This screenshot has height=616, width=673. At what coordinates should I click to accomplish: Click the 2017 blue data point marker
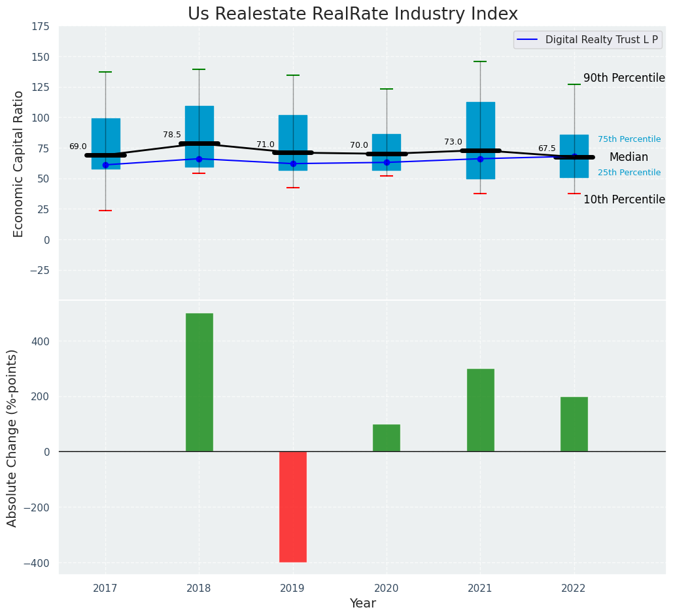click(x=105, y=165)
